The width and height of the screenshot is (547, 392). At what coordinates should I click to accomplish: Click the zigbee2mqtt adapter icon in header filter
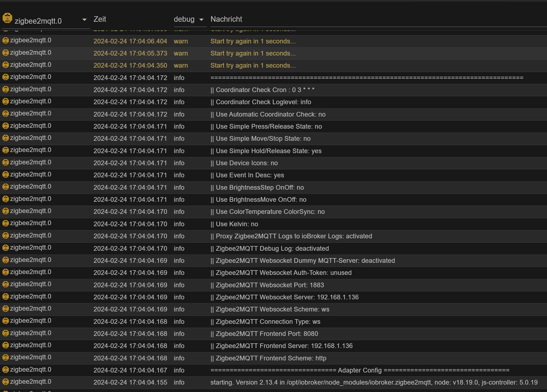tap(7, 18)
